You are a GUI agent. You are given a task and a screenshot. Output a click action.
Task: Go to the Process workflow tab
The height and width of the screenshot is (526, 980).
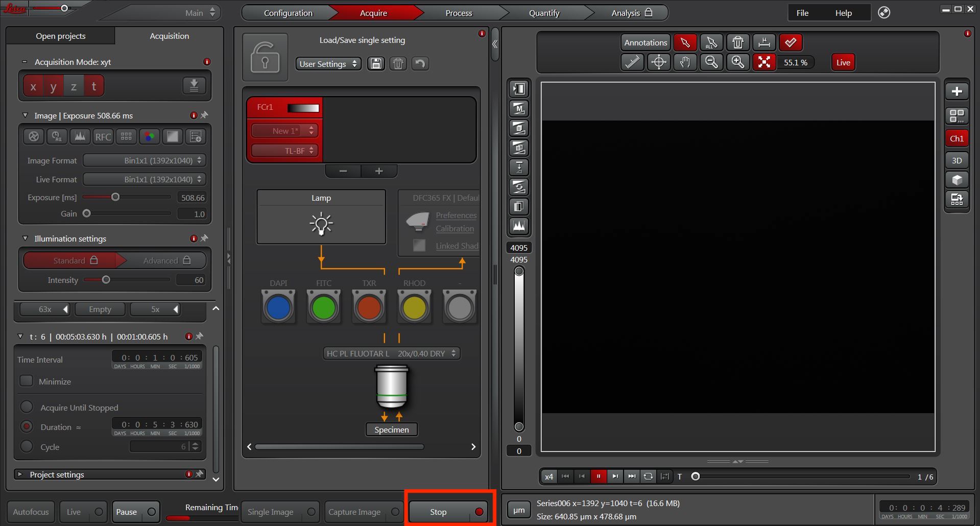point(459,13)
